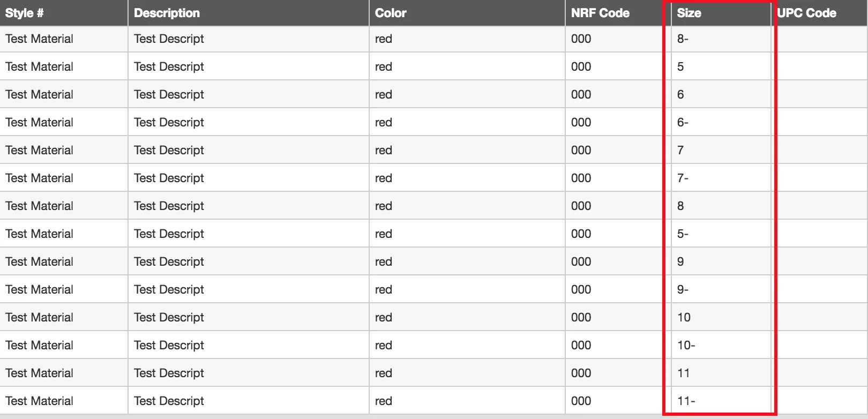Click the Size cell reading '6-'
Viewport: 868px width, 419px height.
[683, 122]
